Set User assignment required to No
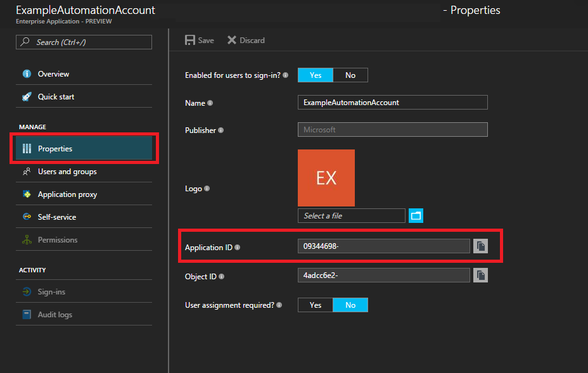 click(350, 305)
